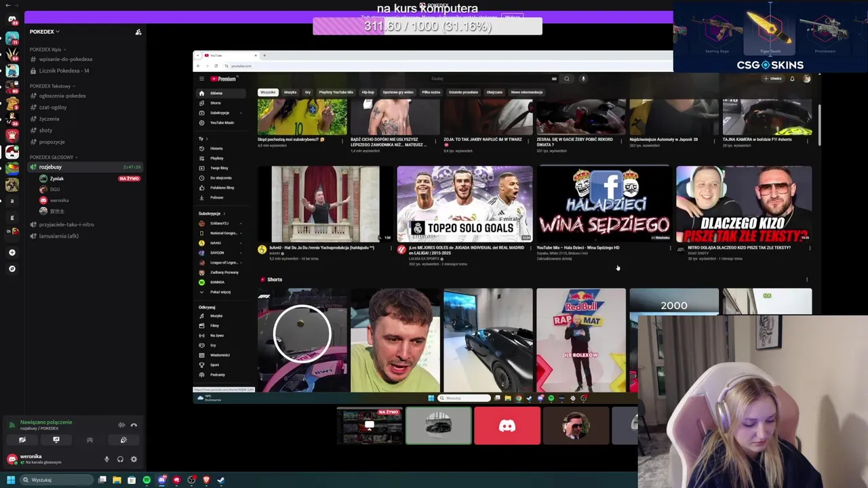Open Spotify from the Windows taskbar
868x488 pixels.
(x=146, y=480)
